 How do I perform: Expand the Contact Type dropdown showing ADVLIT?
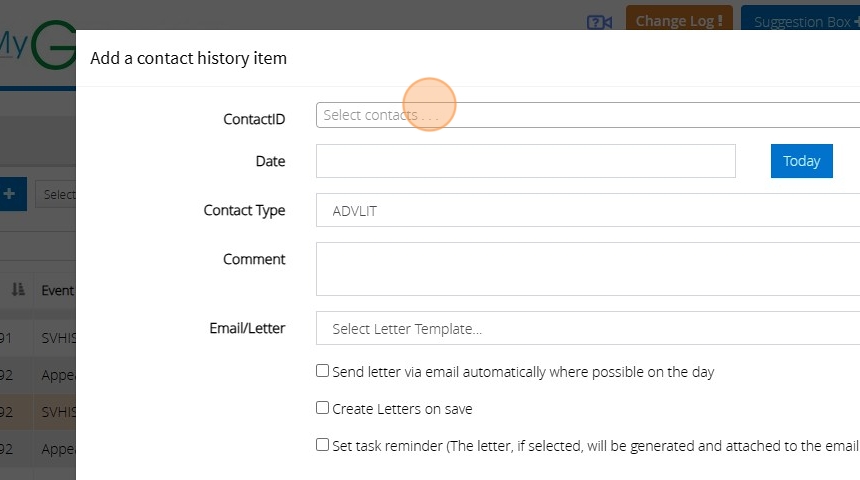click(587, 210)
